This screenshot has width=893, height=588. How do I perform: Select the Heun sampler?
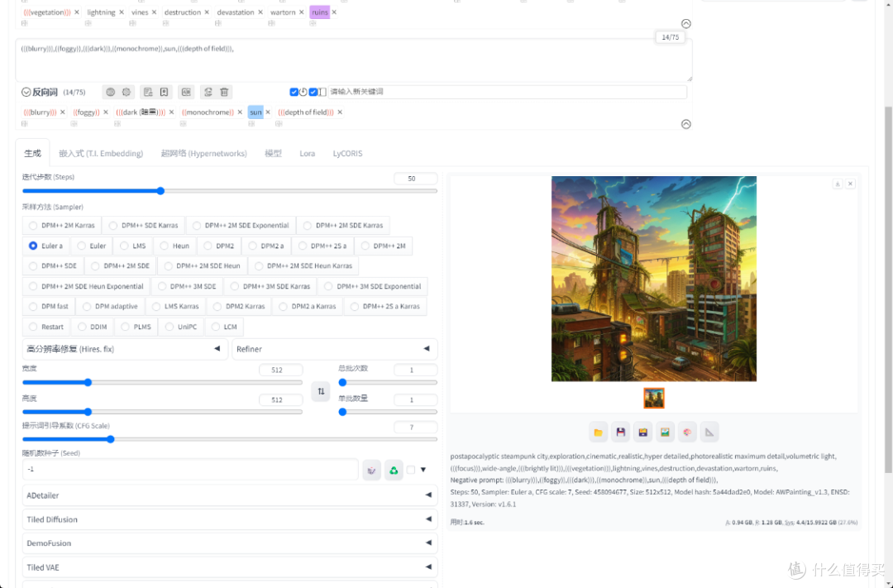(174, 246)
